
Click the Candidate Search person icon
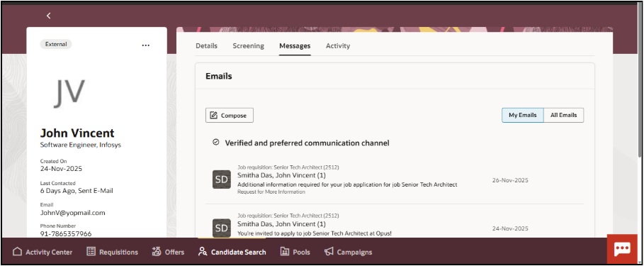(x=202, y=252)
